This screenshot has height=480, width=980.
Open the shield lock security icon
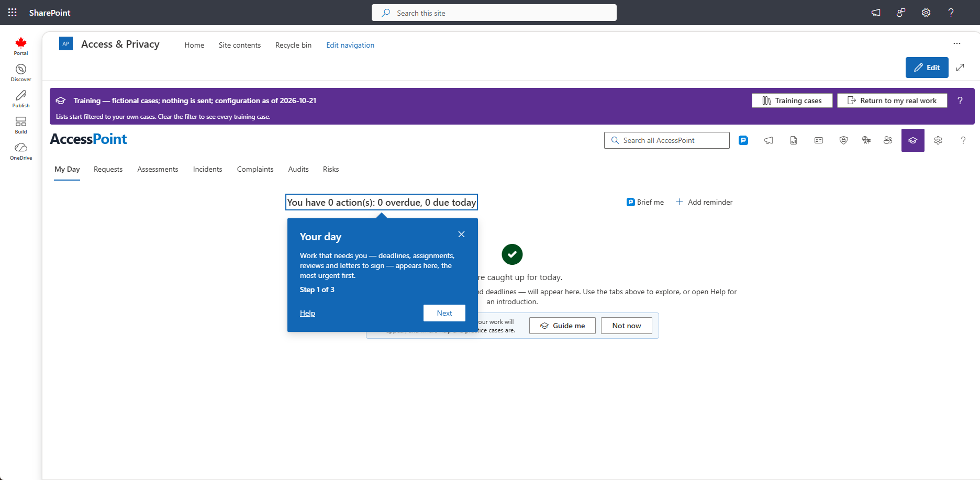pos(843,140)
